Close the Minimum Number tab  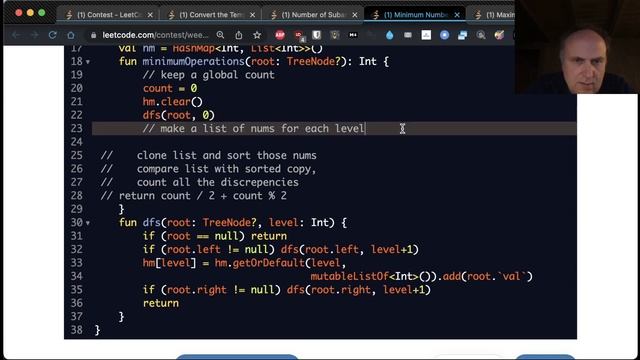point(457,15)
